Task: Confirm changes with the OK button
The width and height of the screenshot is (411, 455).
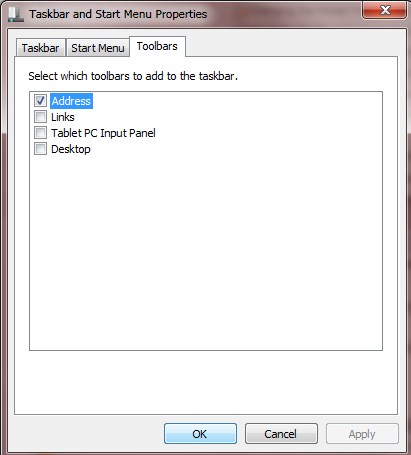Action: 200,434
